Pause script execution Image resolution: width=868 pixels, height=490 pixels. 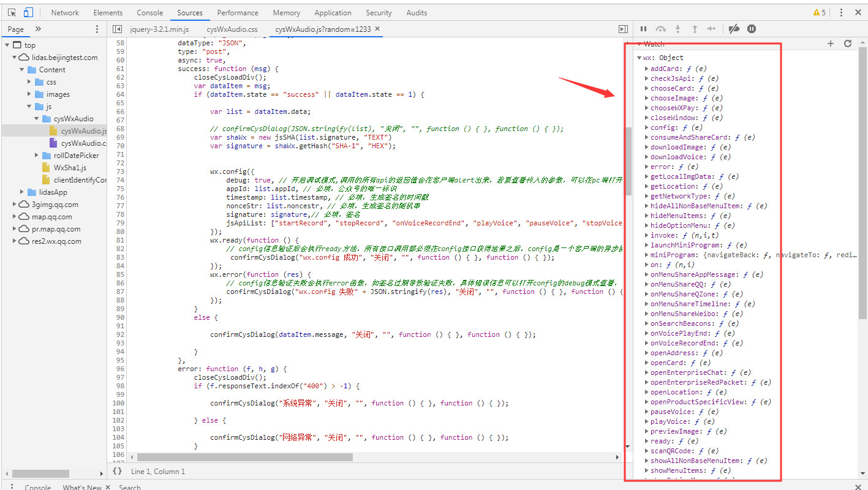pos(643,29)
